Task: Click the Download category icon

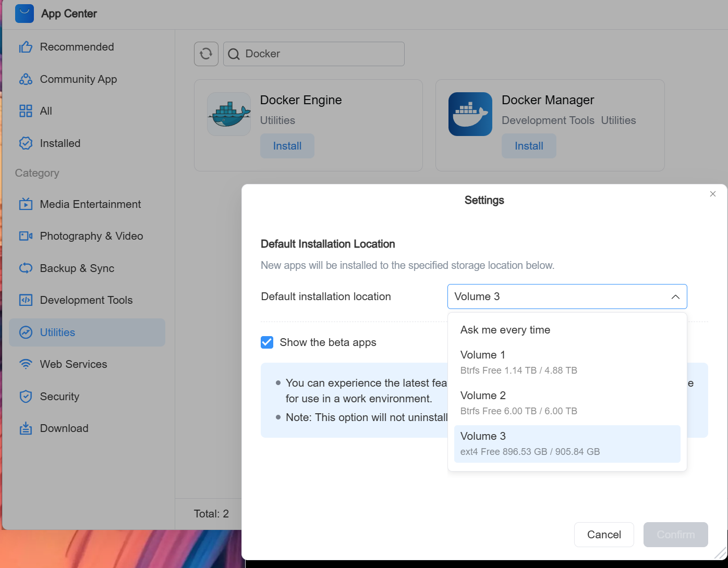Action: click(26, 428)
